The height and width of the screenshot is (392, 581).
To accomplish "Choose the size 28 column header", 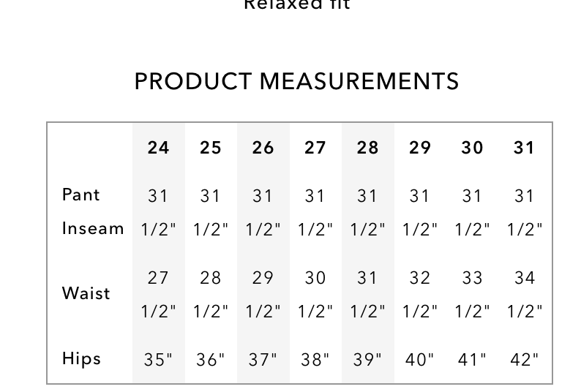I will [368, 148].
